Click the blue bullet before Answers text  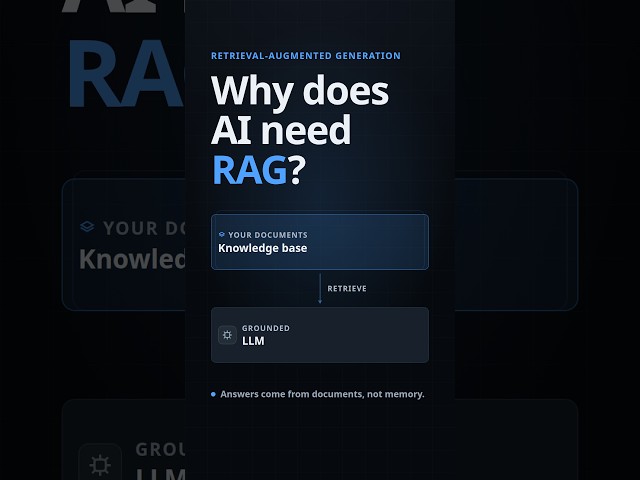(213, 394)
